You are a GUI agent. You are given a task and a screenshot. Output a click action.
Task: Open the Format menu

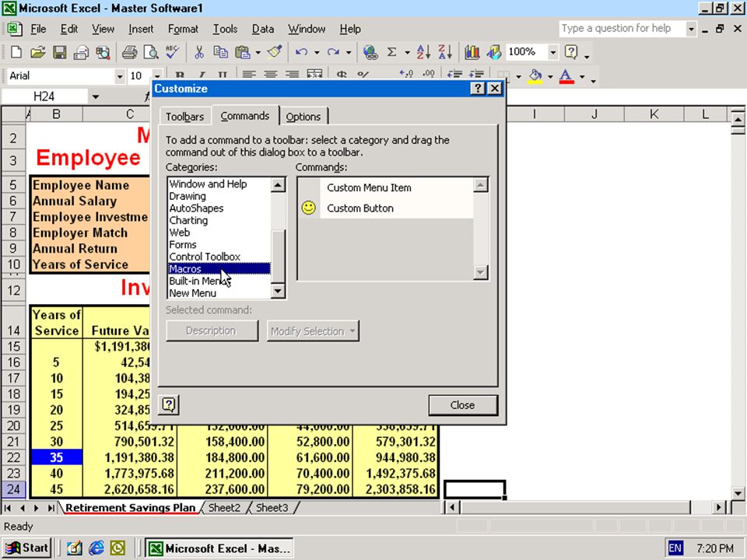pyautogui.click(x=183, y=29)
